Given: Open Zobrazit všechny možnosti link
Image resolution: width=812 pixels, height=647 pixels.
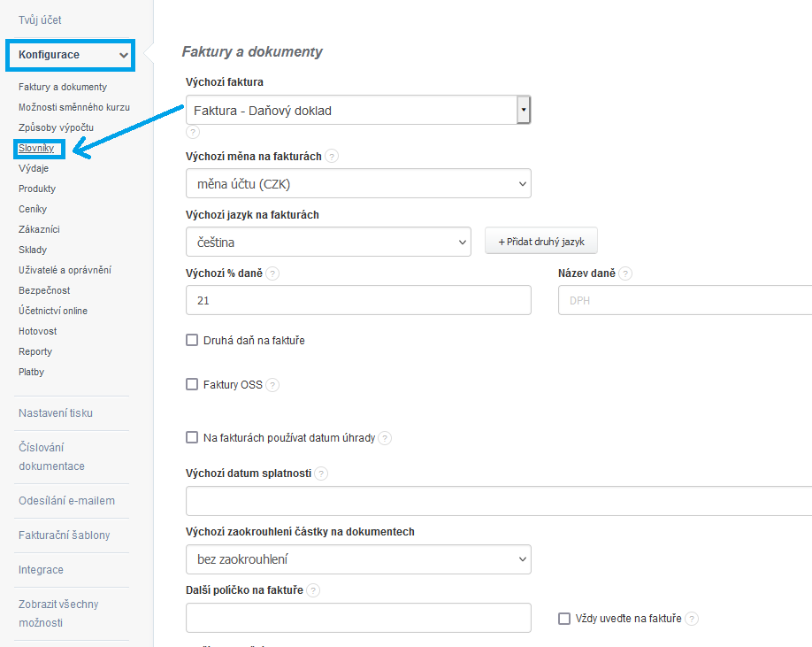Looking at the screenshot, I should click(58, 613).
